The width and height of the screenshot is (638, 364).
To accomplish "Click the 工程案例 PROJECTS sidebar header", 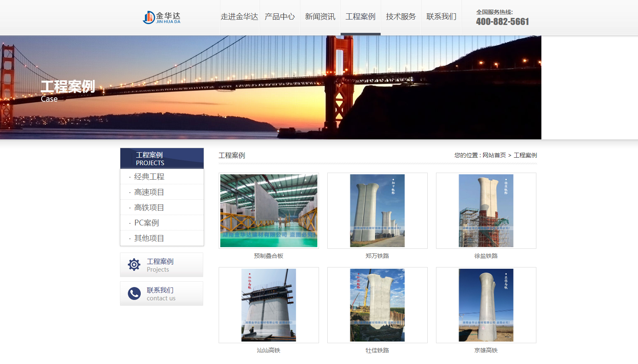I will 162,158.
